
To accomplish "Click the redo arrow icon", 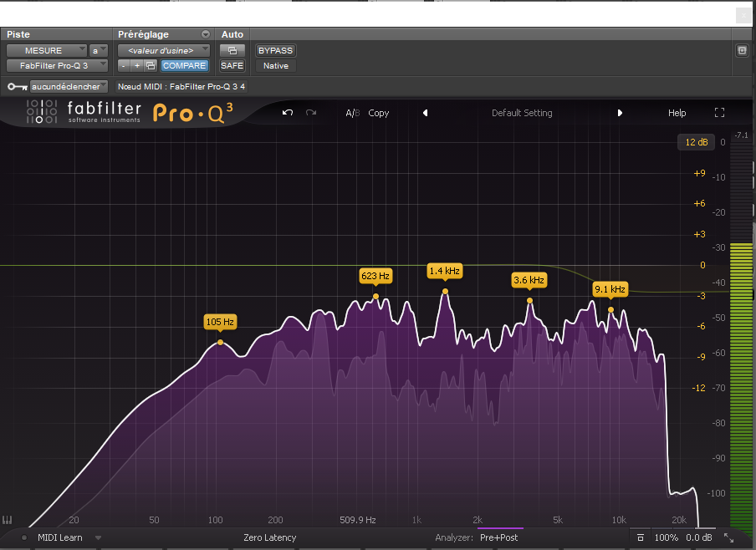I will (311, 112).
